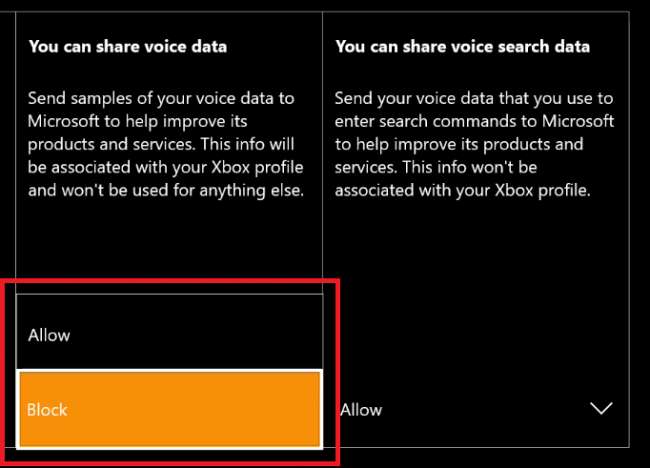Click "enter search commands to Microsoft" text
650x468 pixels.
474,122
